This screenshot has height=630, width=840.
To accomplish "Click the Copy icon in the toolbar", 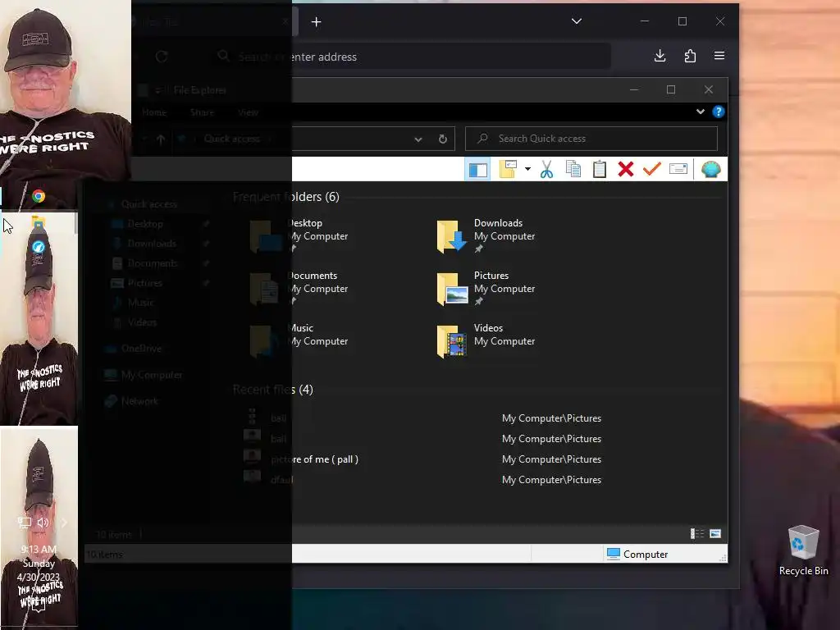I will [x=573, y=169].
